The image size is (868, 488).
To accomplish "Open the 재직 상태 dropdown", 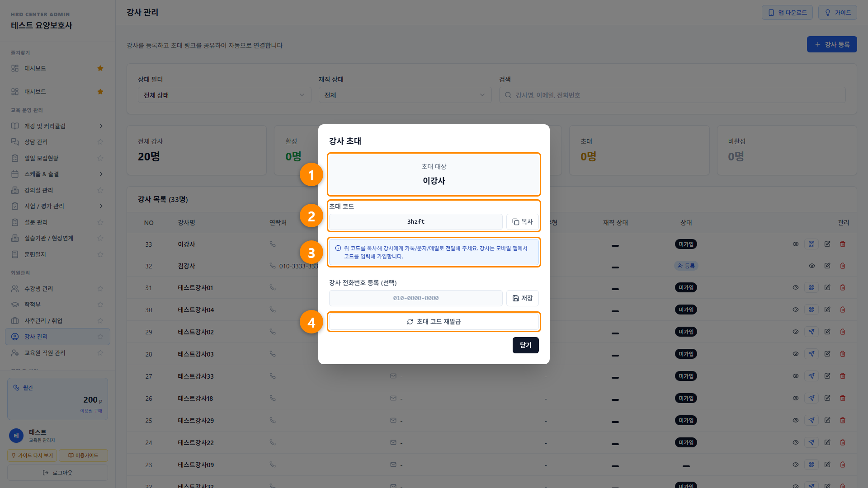I will tap(405, 95).
